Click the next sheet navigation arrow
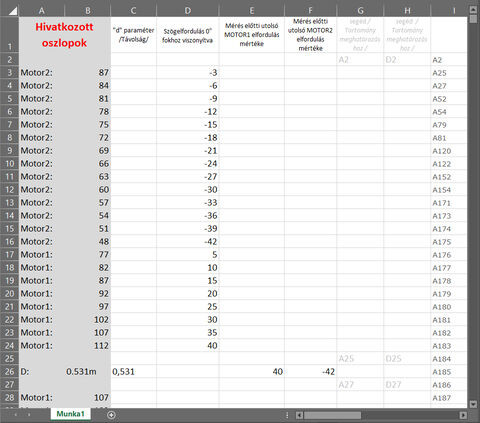The height and width of the screenshot is (423, 480). tap(29, 415)
